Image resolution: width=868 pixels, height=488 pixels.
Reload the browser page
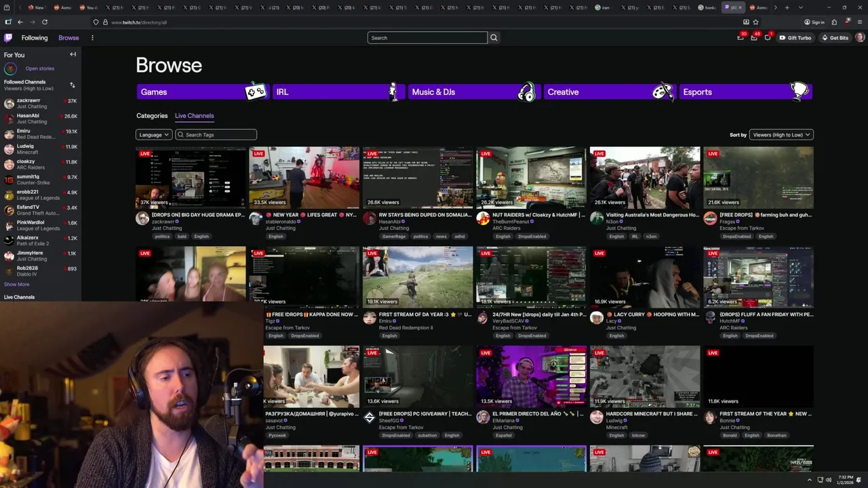45,22
